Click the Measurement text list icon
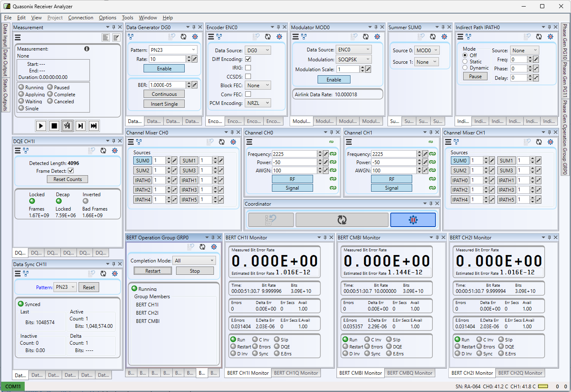The image size is (571, 392). coord(106,37)
